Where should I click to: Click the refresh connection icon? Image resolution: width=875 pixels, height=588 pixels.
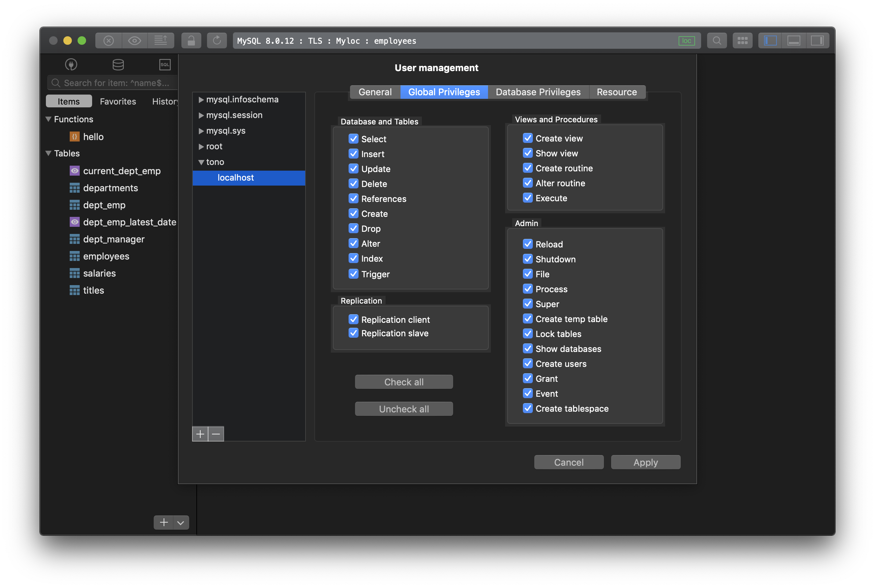[217, 40]
